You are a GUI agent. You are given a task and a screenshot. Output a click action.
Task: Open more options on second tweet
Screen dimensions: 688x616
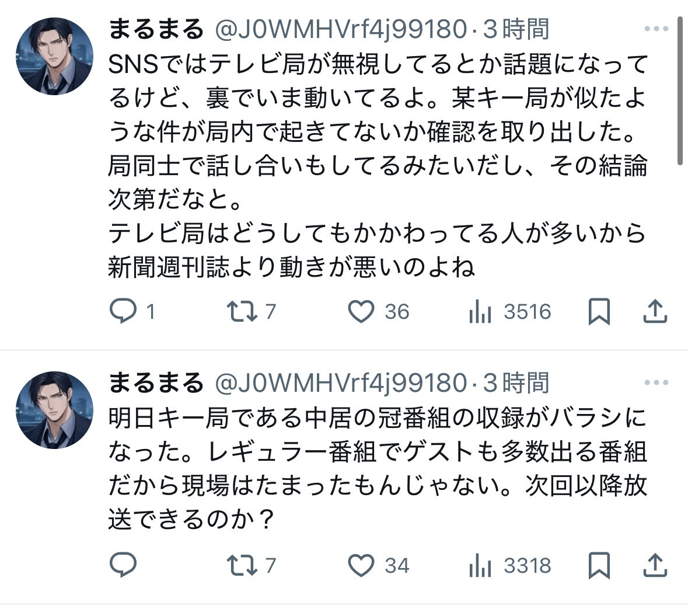point(656,383)
